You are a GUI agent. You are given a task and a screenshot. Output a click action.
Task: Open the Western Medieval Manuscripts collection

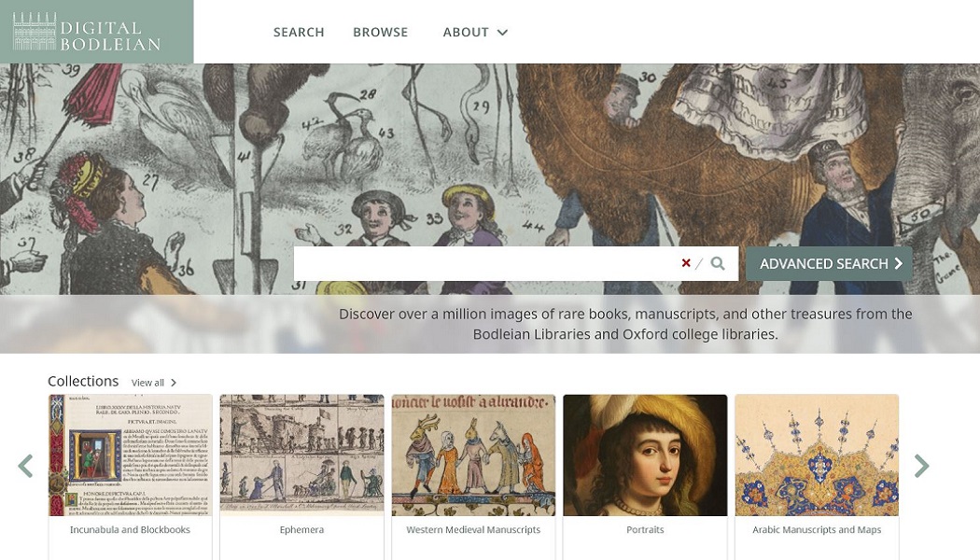click(x=473, y=455)
